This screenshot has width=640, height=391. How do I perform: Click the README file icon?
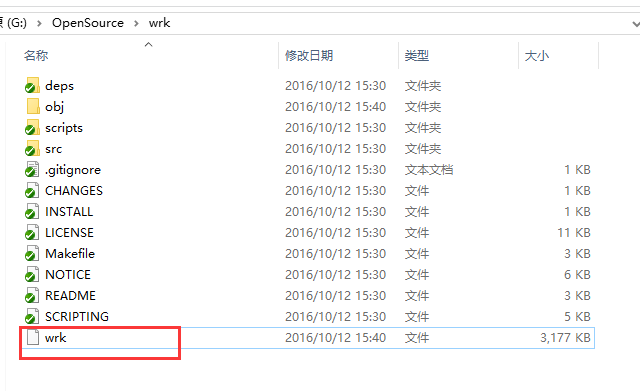[x=32, y=295]
